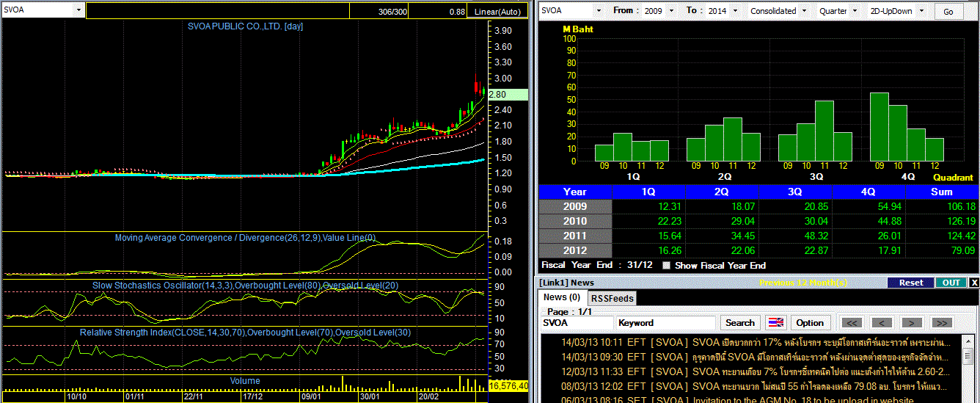This screenshot has width=980, height=403.
Task: Click the Volume panel label
Action: [x=245, y=381]
